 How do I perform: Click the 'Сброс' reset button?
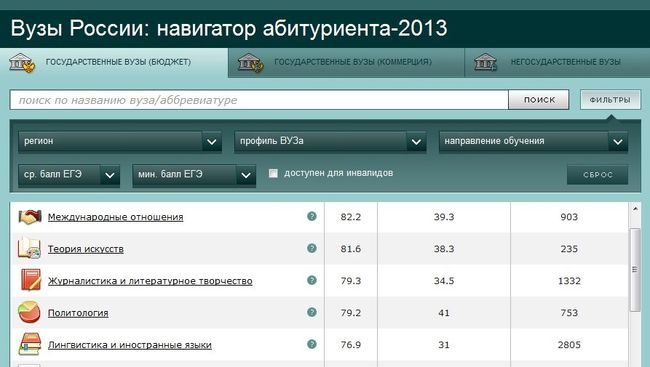click(x=598, y=175)
